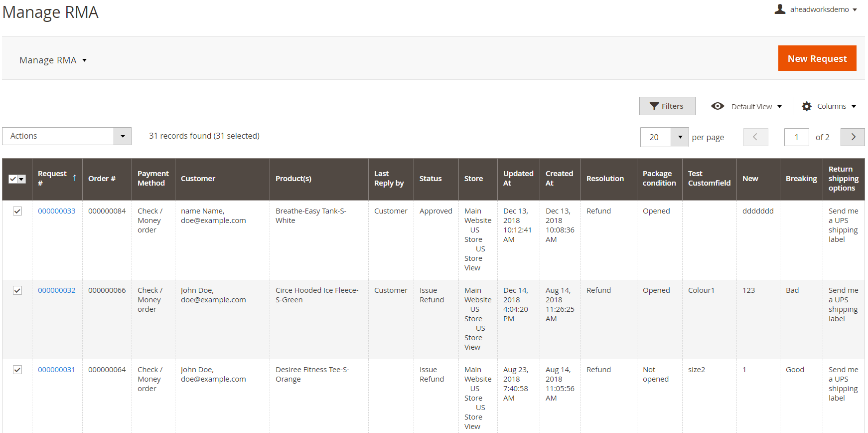Go to next page arrow
Viewport: 868px width, 433px height.
(853, 137)
